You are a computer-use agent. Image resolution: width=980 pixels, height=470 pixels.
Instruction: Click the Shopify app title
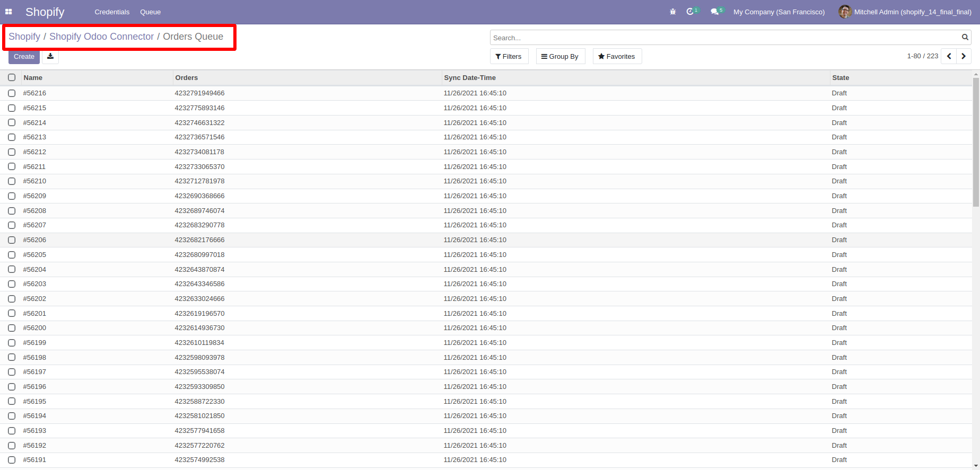tap(45, 12)
